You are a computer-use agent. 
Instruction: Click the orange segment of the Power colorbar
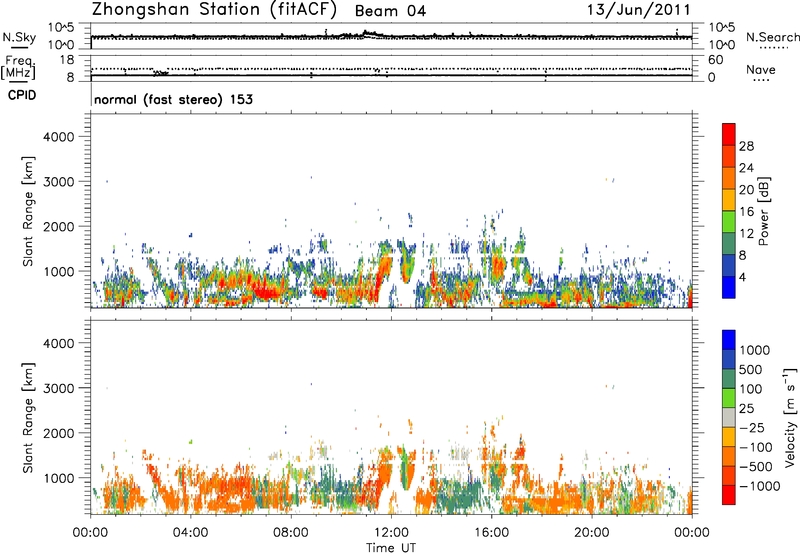click(729, 178)
